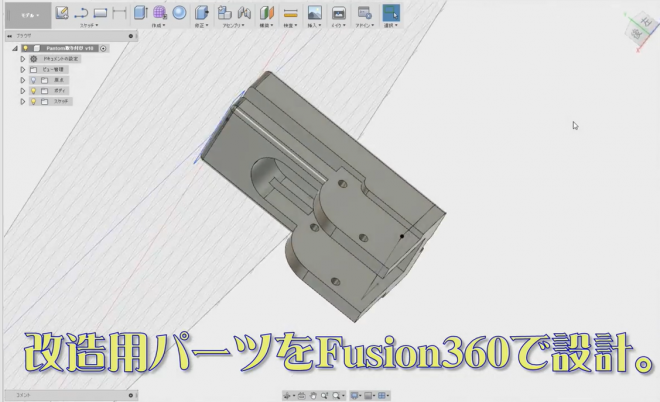This screenshot has height=402, width=660.
Task: Click the Line sketch tool icon
Action: 81,13
